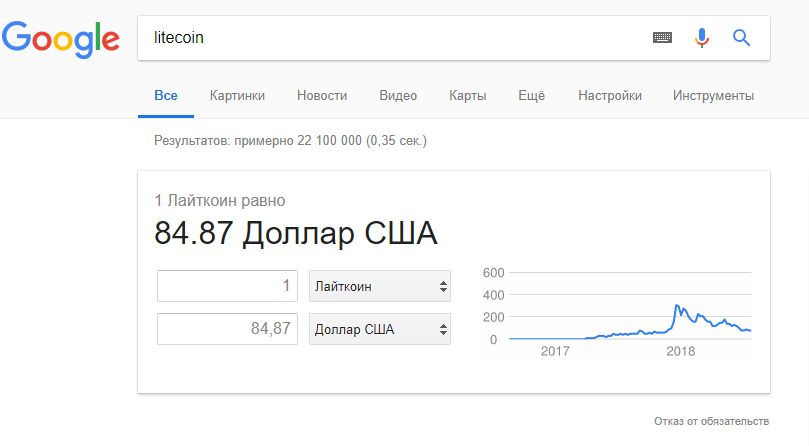Screen dimensions: 809x446
Task: Click the Litecoin amount field showing 1
Action: pyautogui.click(x=228, y=286)
